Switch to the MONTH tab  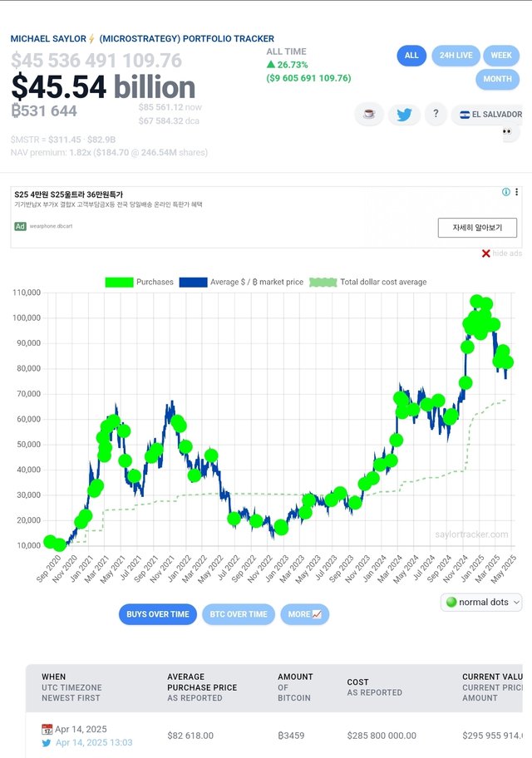pos(497,79)
